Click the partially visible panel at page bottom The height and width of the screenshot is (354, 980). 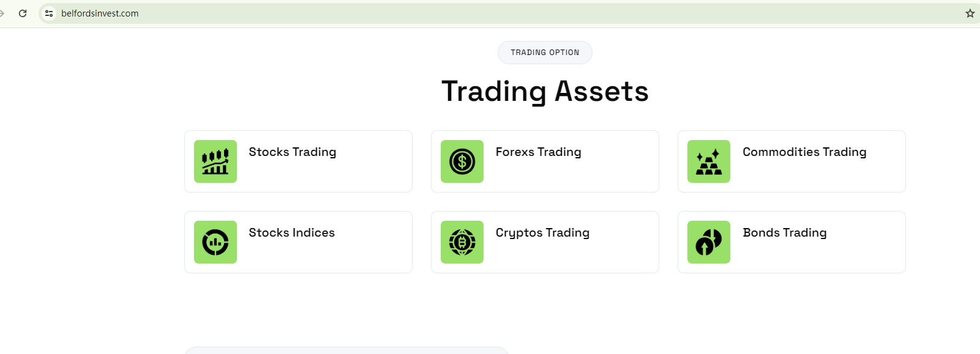point(346,350)
